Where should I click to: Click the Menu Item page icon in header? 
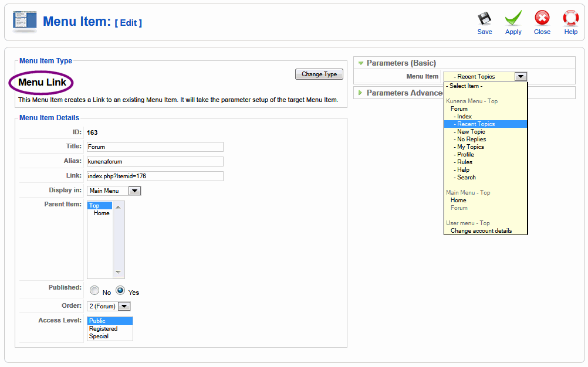click(x=25, y=22)
